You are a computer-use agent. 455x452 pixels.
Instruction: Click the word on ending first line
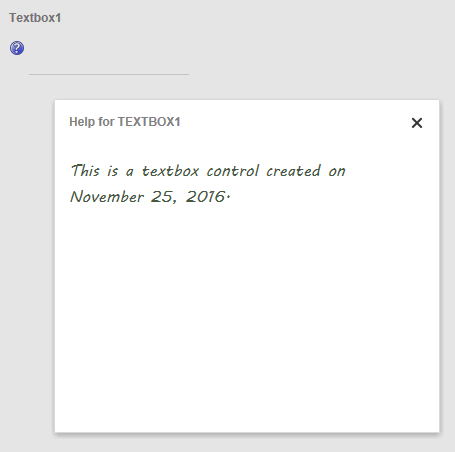pos(337,171)
